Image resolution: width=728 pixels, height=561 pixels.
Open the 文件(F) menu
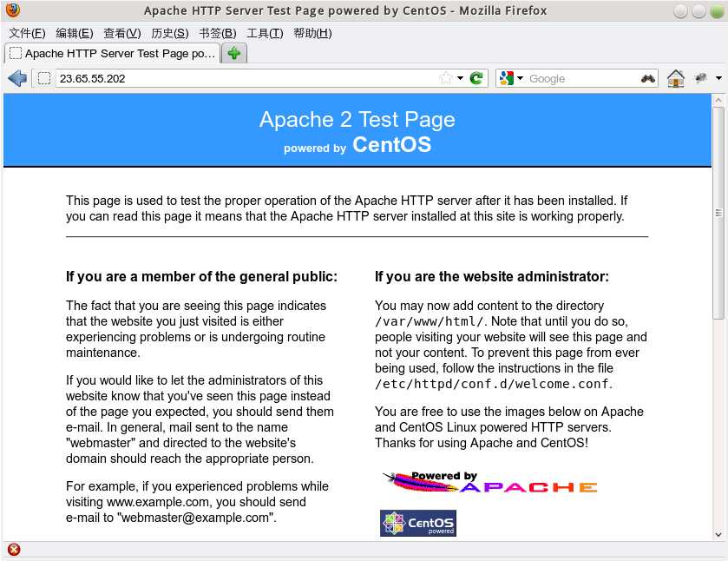pyautogui.click(x=27, y=33)
